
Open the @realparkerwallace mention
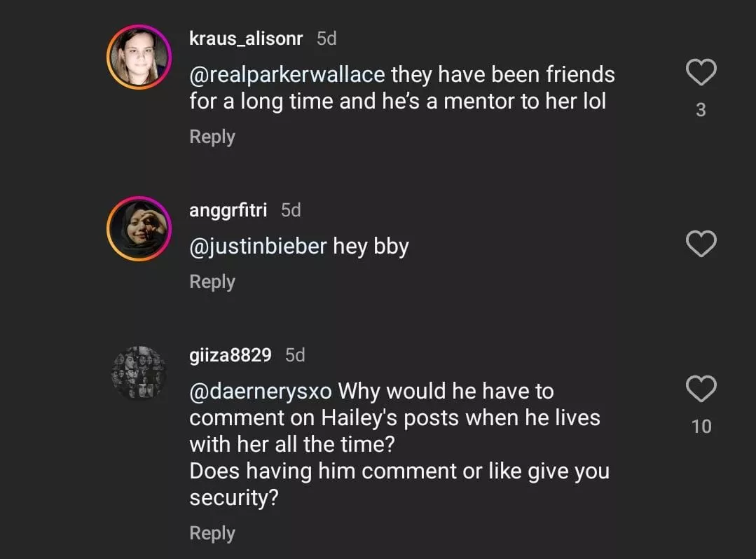(287, 74)
